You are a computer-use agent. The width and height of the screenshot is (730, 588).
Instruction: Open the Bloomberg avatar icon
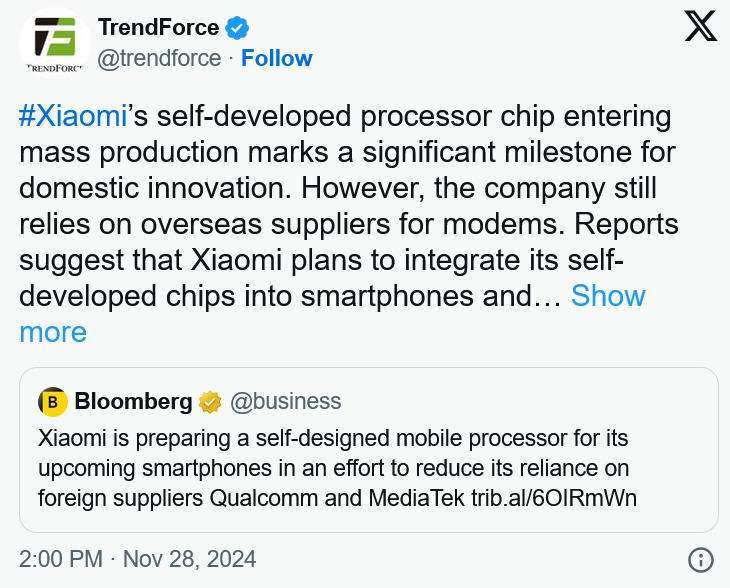point(53,402)
